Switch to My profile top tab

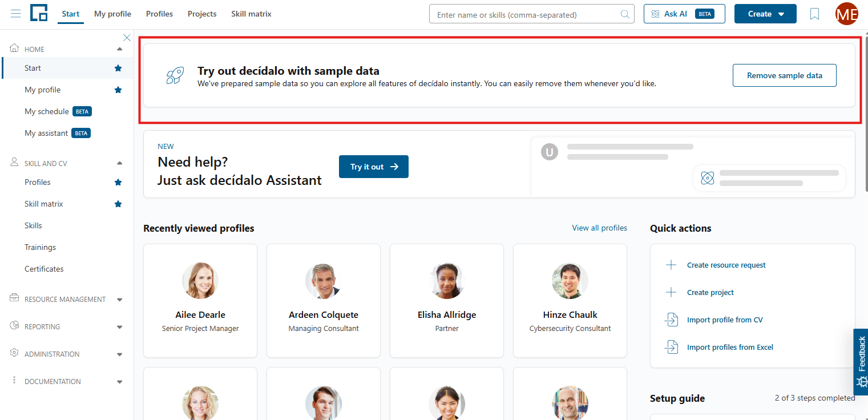point(112,14)
